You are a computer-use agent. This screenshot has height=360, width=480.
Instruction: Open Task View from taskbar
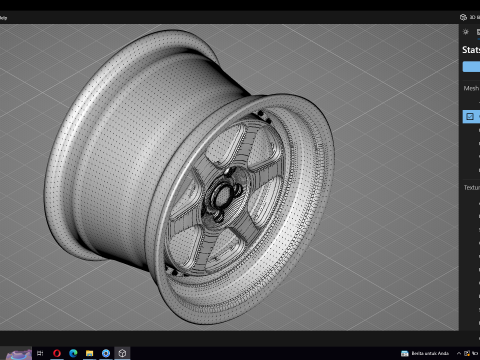[40, 353]
